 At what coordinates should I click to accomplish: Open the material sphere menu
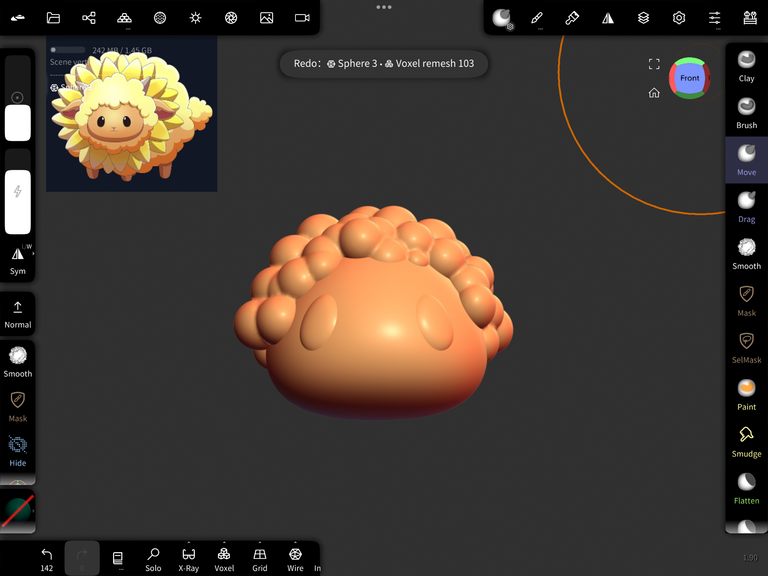point(160,18)
